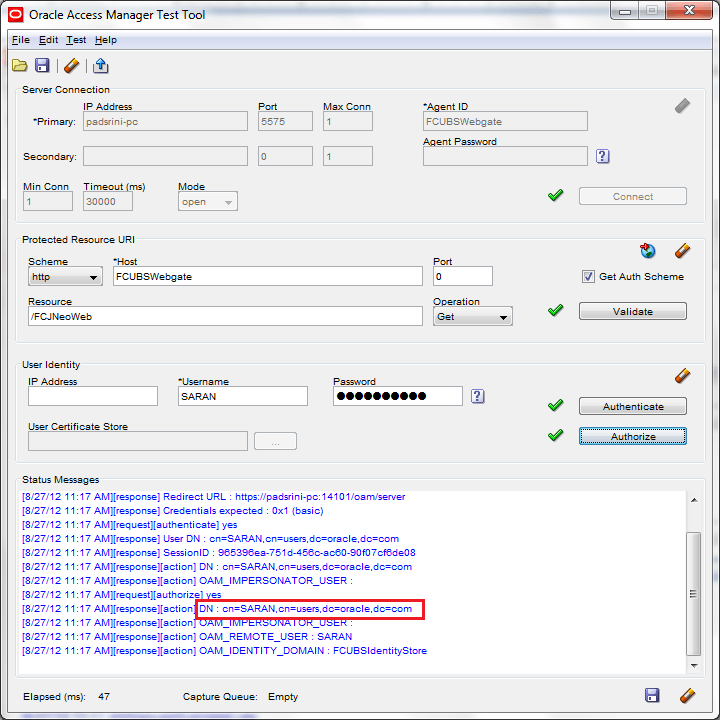Click the green checkmark beside Validate
Image resolution: width=720 pixels, height=720 pixels.
pyautogui.click(x=555, y=310)
